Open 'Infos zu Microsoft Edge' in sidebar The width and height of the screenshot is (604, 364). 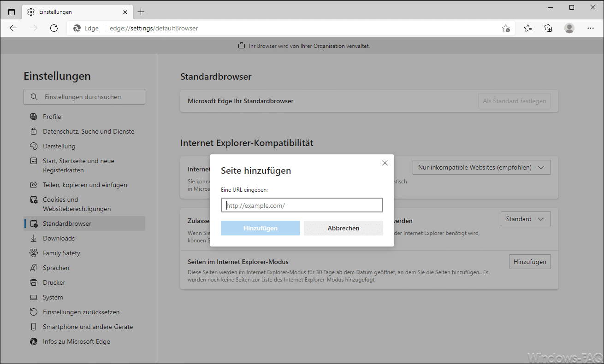click(x=76, y=341)
